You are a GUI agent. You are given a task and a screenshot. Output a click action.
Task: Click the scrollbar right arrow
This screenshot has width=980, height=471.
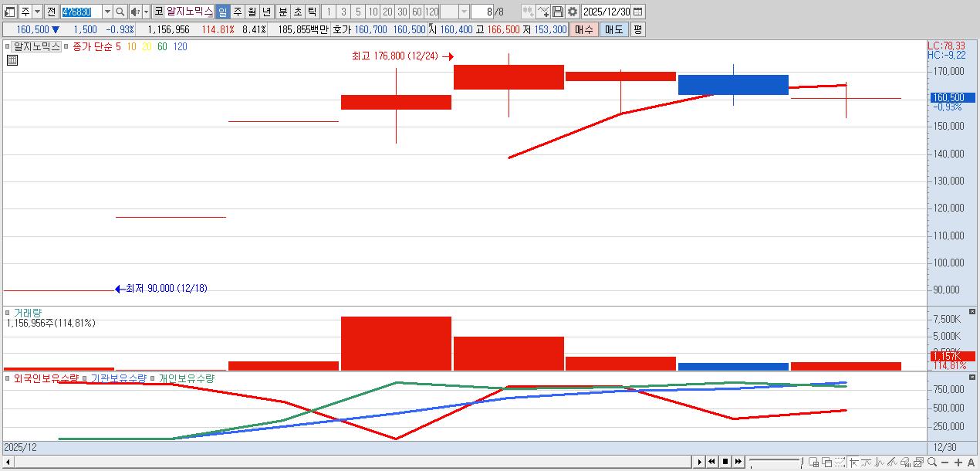tap(699, 462)
